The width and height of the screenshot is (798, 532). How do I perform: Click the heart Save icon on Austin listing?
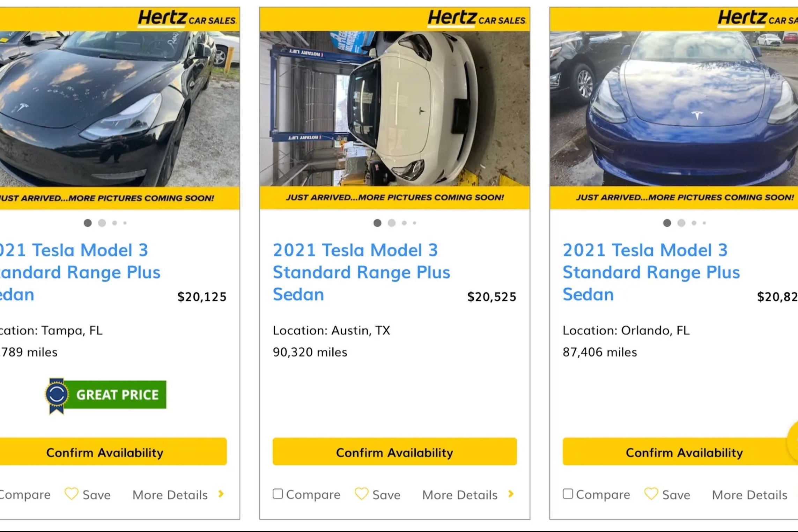coord(361,494)
